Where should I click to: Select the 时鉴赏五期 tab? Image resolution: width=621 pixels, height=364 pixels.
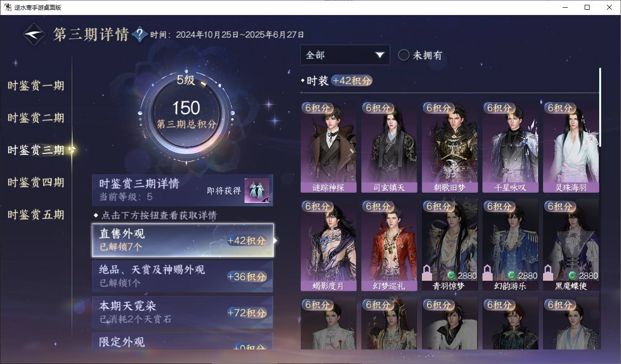point(36,215)
